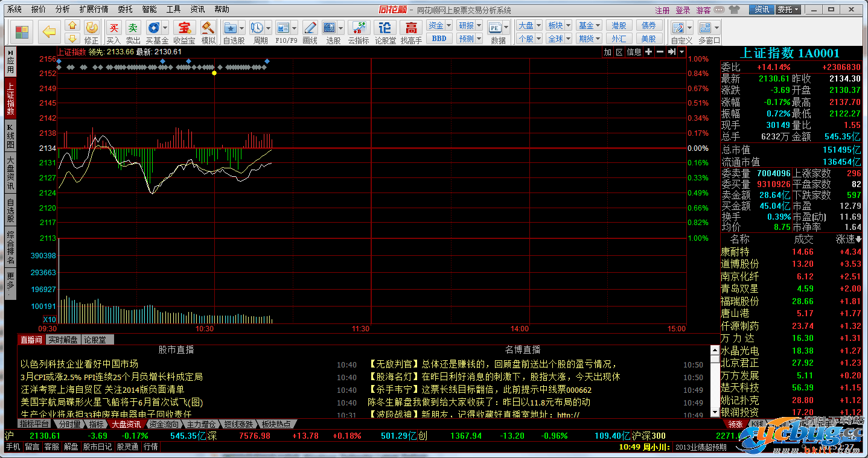Click the 周期 period clock icon
Viewport: 868px width, 458px height.
click(257, 27)
